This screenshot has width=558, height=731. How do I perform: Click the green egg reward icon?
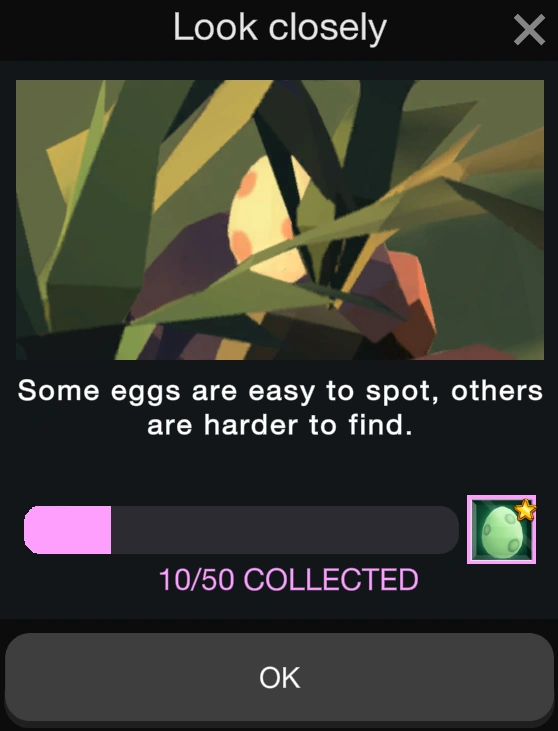point(501,530)
